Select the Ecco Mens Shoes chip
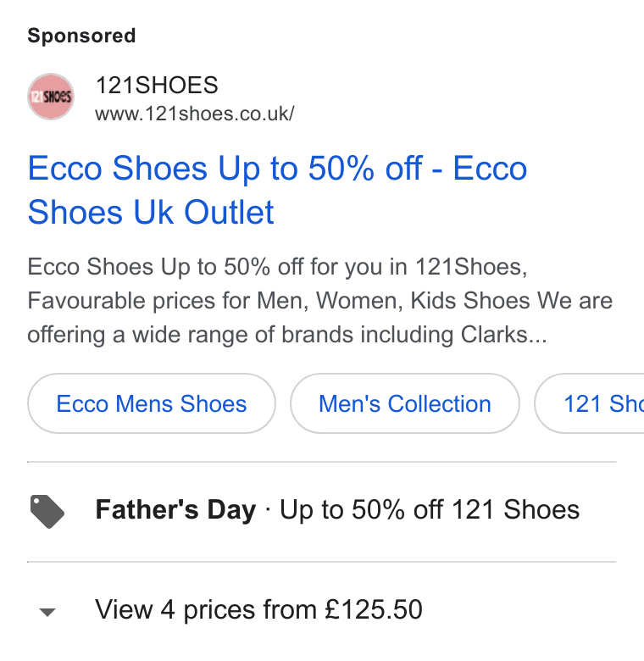Screen dimensions: 644x661 click(152, 403)
